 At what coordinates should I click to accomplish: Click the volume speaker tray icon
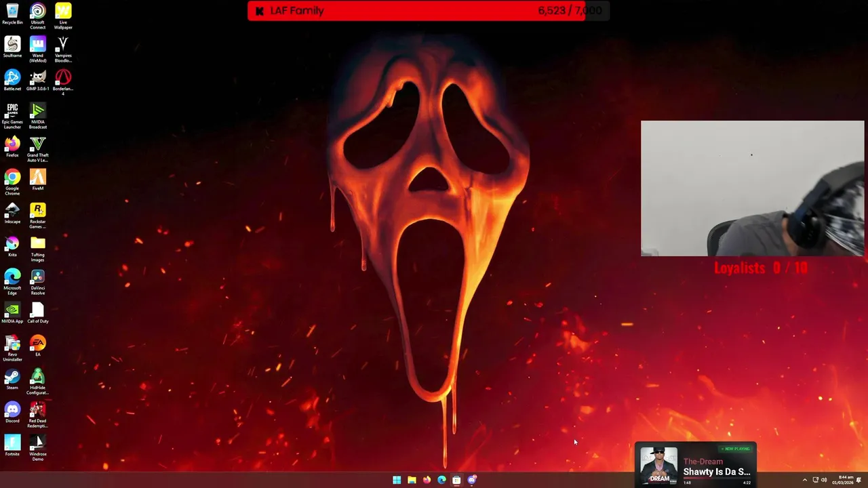point(824,480)
